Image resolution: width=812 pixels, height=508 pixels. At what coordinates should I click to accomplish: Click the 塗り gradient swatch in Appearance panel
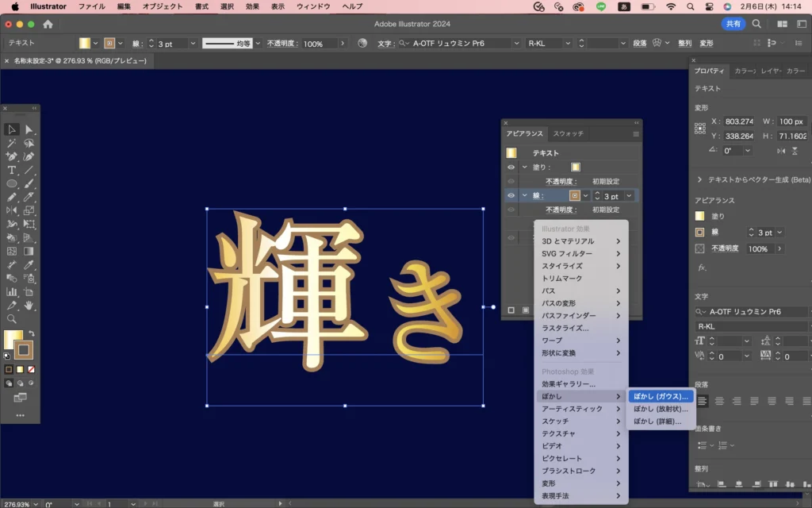click(x=576, y=167)
